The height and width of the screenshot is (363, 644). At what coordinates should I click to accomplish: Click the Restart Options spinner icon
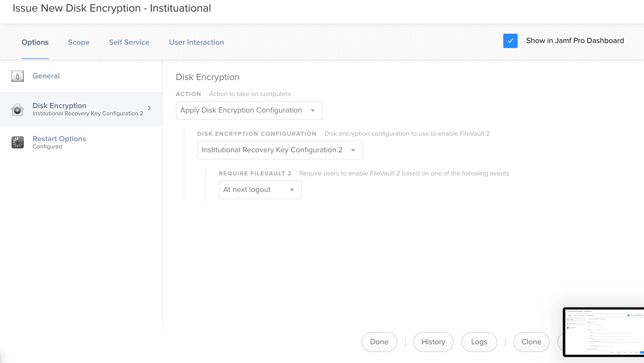coord(17,142)
